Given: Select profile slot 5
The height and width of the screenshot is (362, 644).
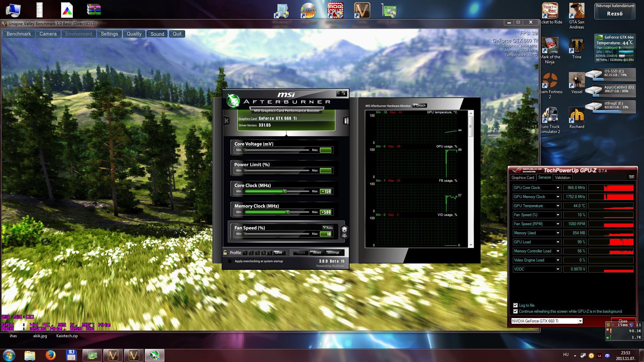Looking at the screenshot, I should 269,253.
